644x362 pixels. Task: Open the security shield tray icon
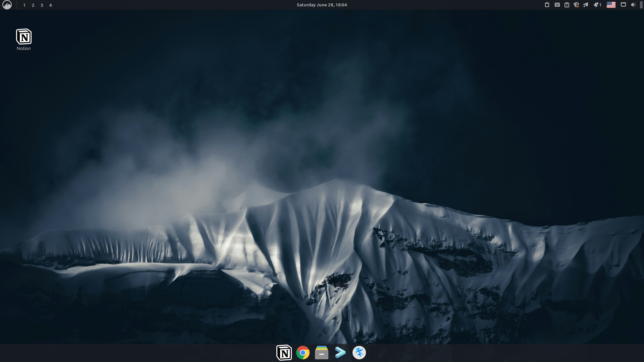point(576,5)
